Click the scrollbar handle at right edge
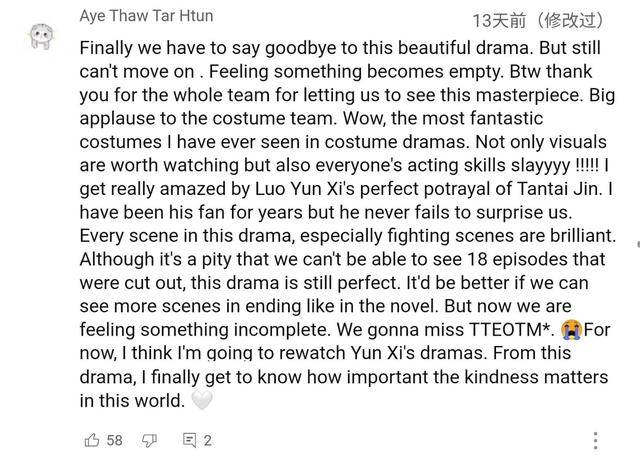The image size is (640, 461). pyautogui.click(x=638, y=244)
